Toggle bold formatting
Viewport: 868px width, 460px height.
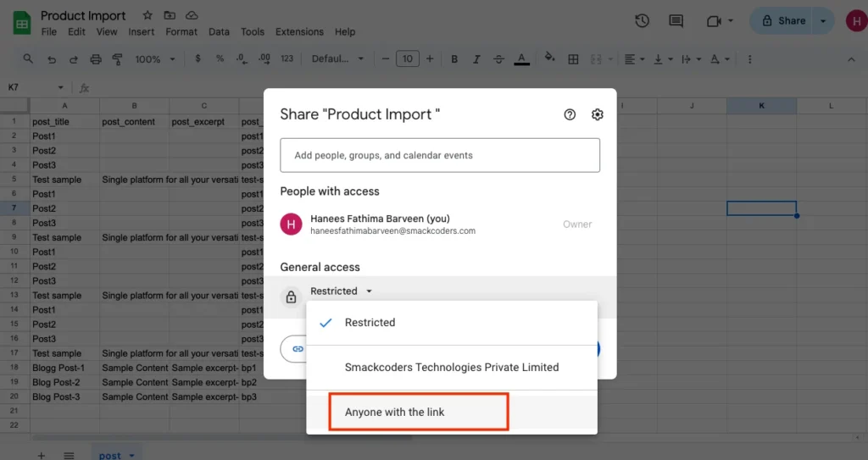(x=454, y=59)
